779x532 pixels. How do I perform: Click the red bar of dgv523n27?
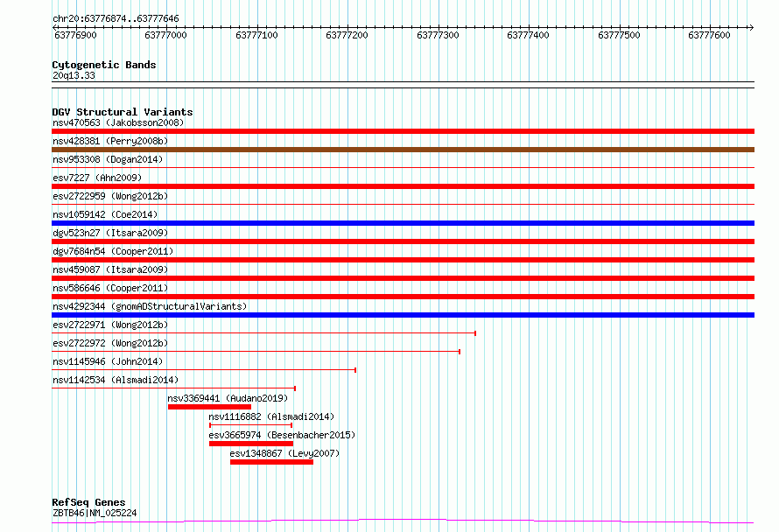(403, 241)
